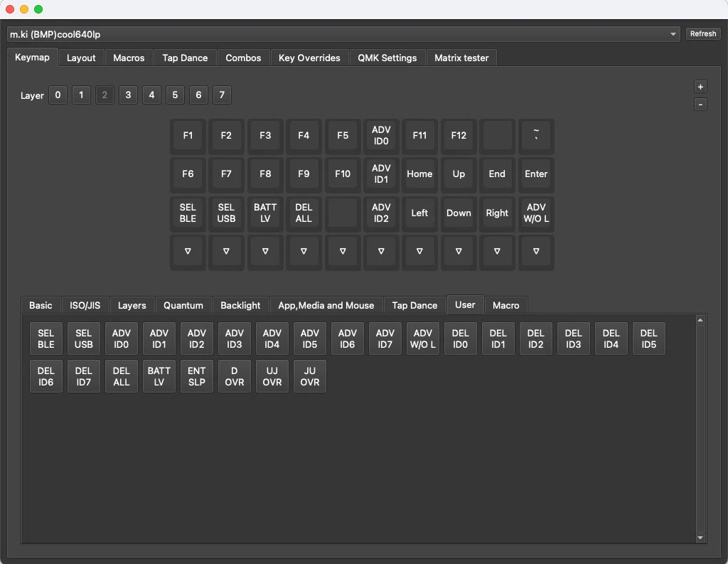Open App, Media and Mouse tab
The image size is (728, 564).
(x=326, y=305)
